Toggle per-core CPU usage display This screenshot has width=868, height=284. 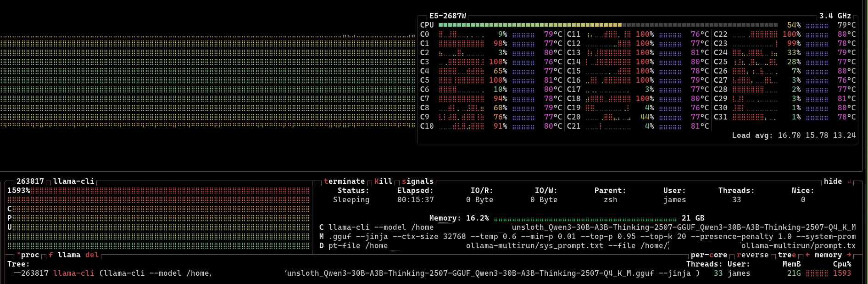pos(709,255)
